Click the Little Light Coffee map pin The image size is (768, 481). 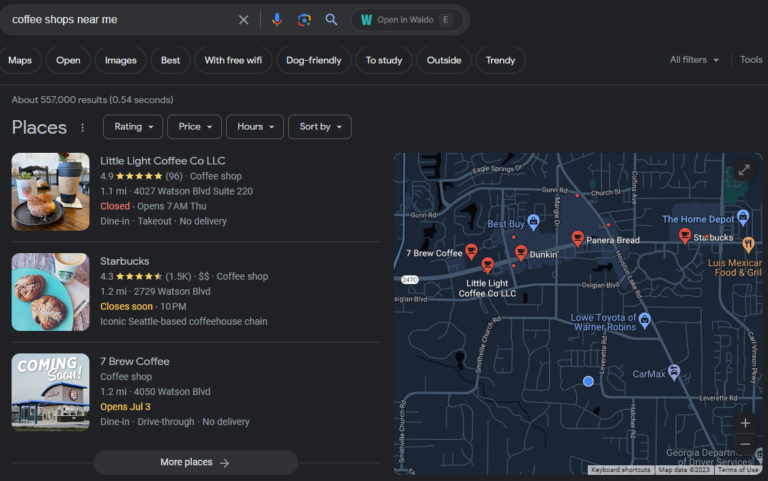tap(487, 265)
